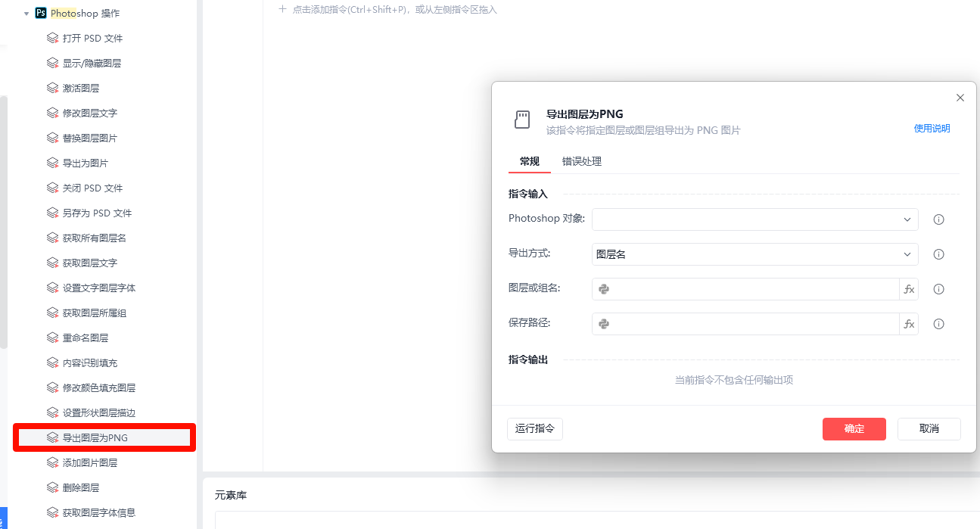The height and width of the screenshot is (529, 980).
Task: Click info icon next to 保存路径
Action: click(938, 324)
